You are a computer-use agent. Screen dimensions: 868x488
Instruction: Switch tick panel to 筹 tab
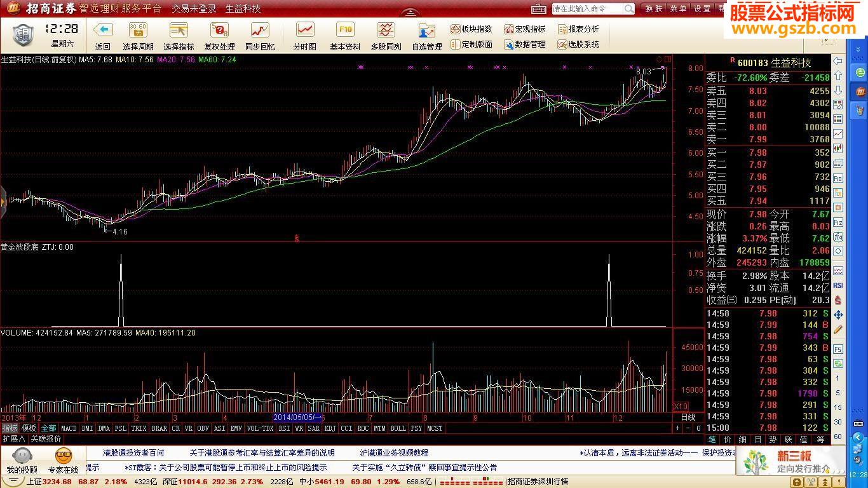(x=820, y=439)
